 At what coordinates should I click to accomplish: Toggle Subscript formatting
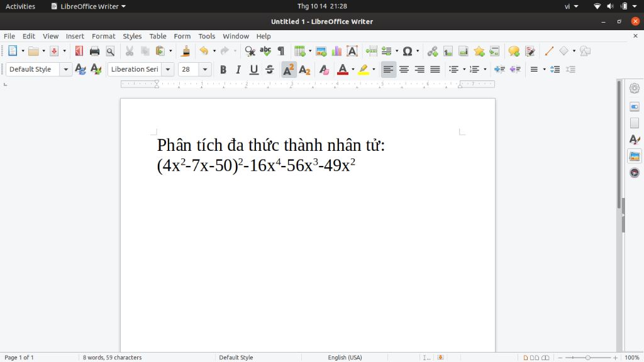point(304,69)
